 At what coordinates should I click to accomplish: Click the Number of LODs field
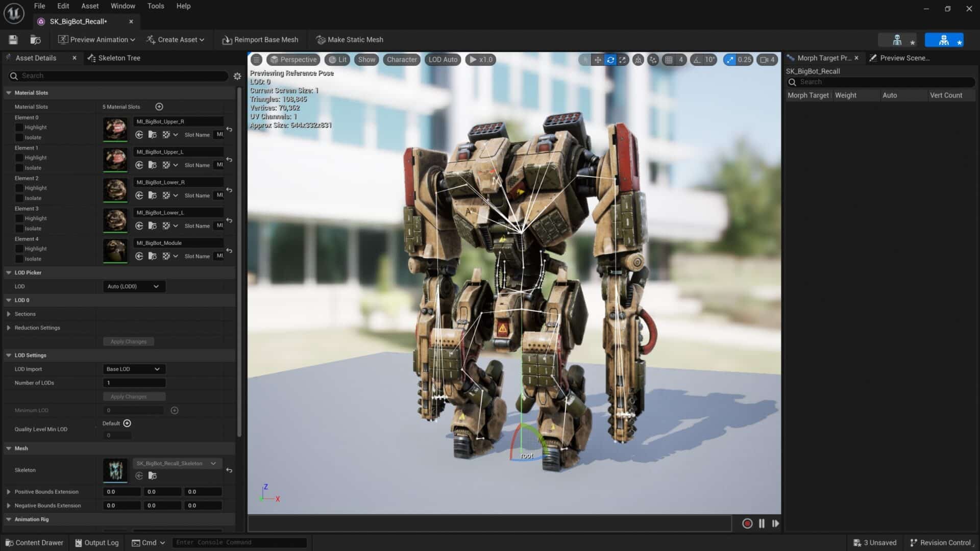pyautogui.click(x=134, y=383)
